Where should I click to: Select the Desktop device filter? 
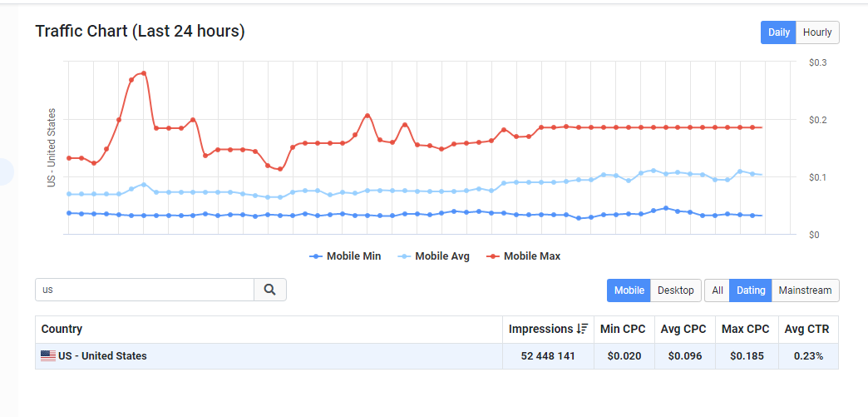675,290
